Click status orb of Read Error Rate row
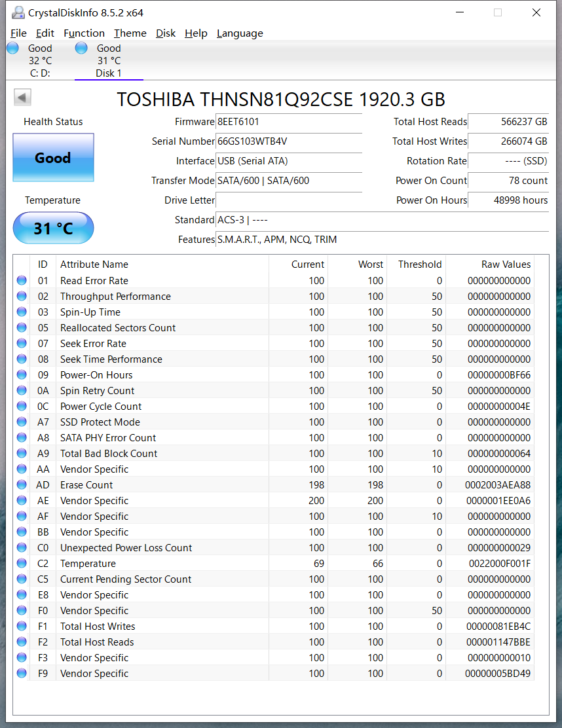 coord(22,280)
